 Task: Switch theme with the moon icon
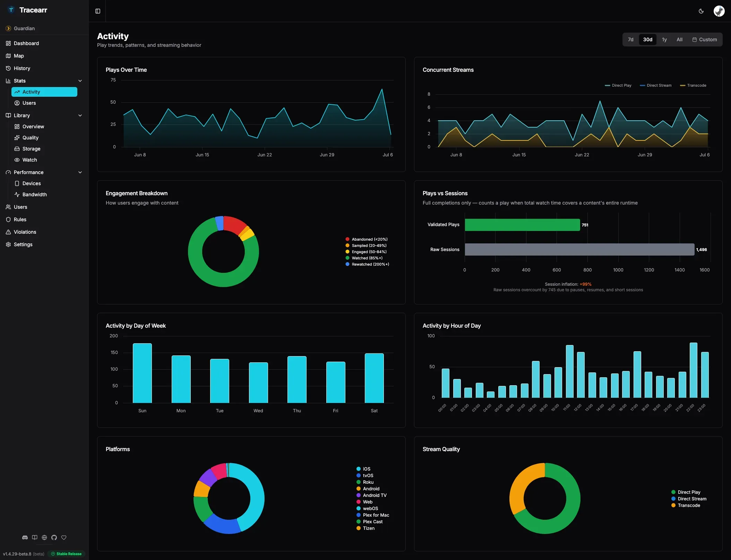(701, 11)
